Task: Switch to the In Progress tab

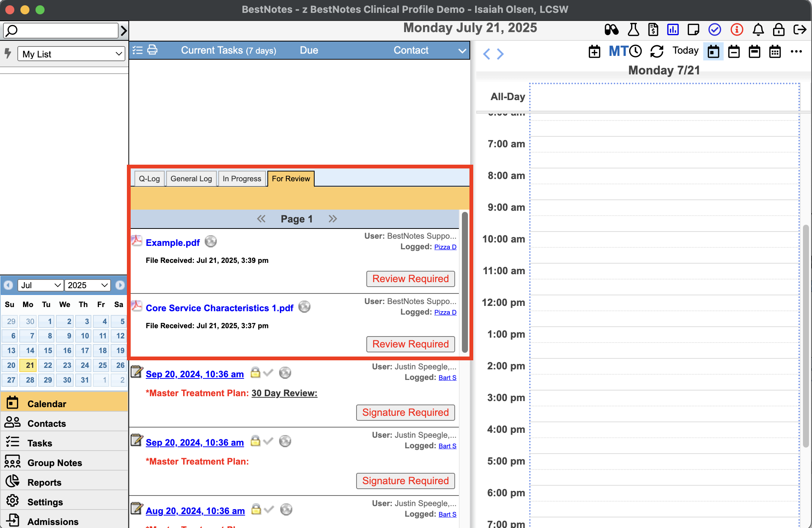Action: tap(242, 179)
